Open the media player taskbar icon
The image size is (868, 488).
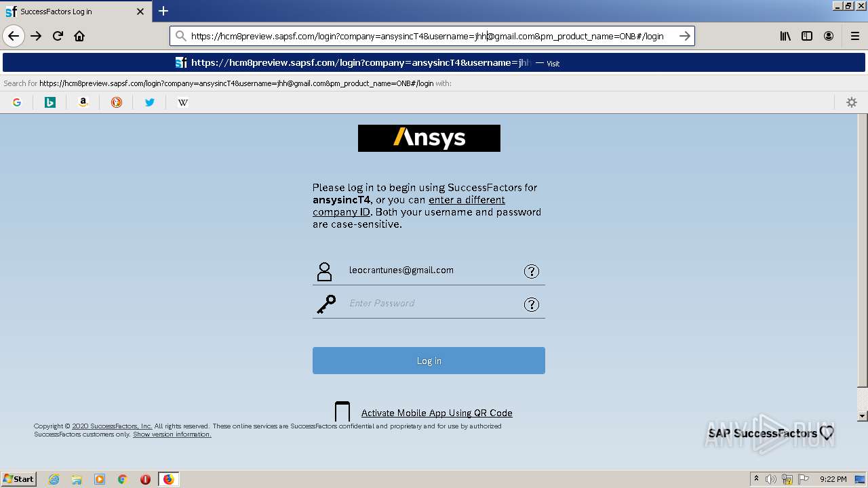point(100,479)
